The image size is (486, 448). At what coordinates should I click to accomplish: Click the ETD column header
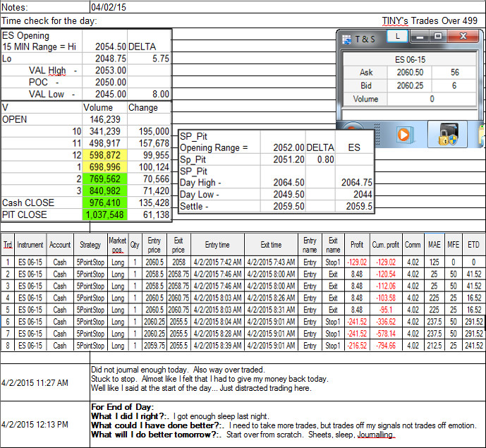coord(473,245)
